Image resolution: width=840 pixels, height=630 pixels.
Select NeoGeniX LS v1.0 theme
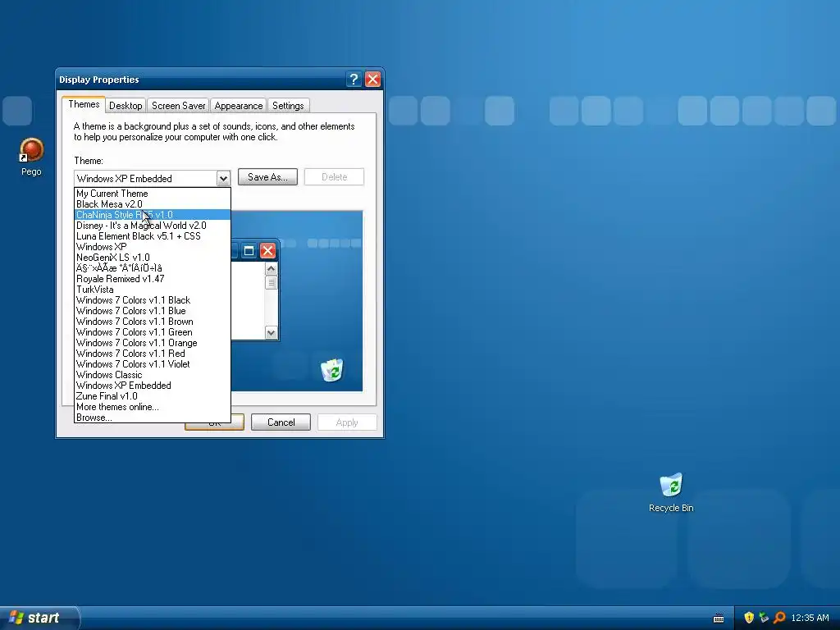point(152,258)
